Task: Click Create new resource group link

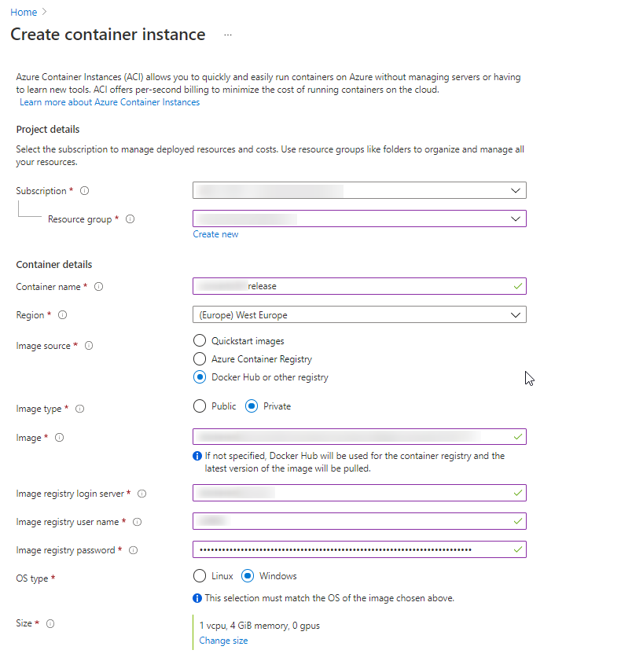Action: click(x=215, y=234)
